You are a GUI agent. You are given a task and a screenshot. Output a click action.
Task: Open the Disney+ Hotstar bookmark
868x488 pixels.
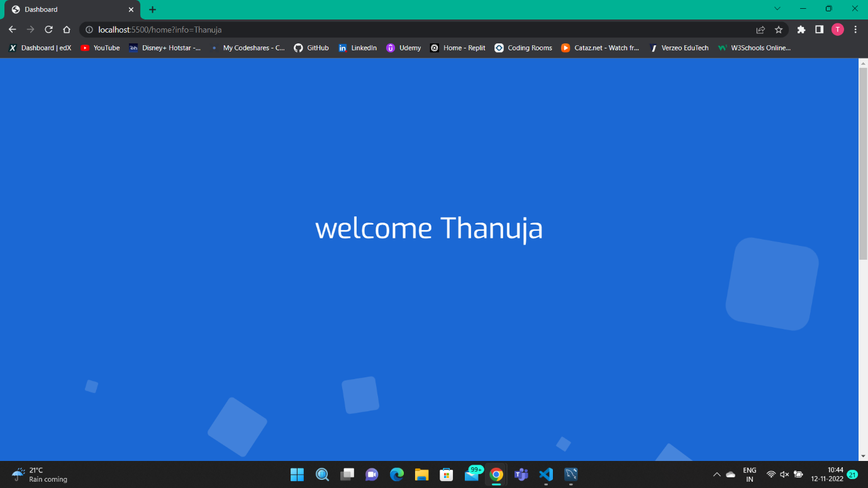(x=165, y=48)
